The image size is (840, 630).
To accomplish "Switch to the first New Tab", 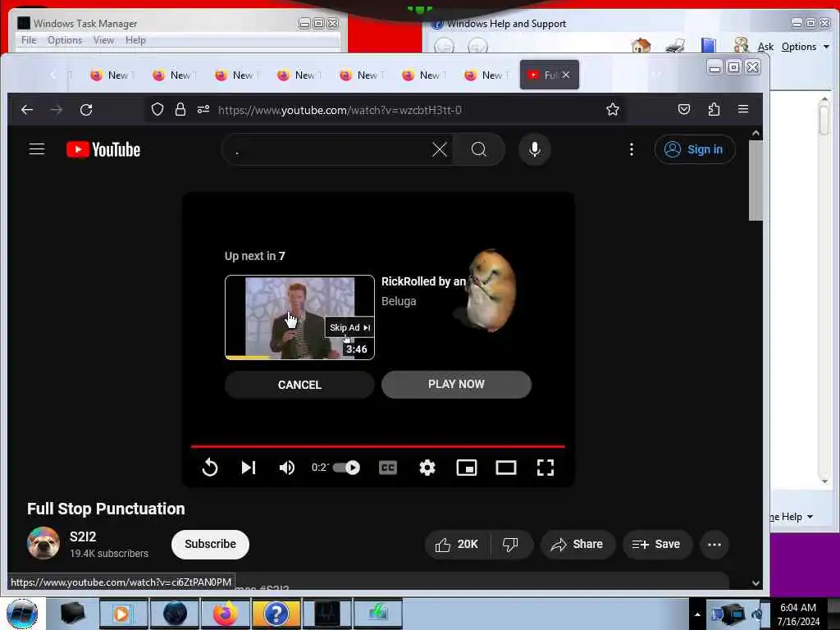I will pos(112,75).
